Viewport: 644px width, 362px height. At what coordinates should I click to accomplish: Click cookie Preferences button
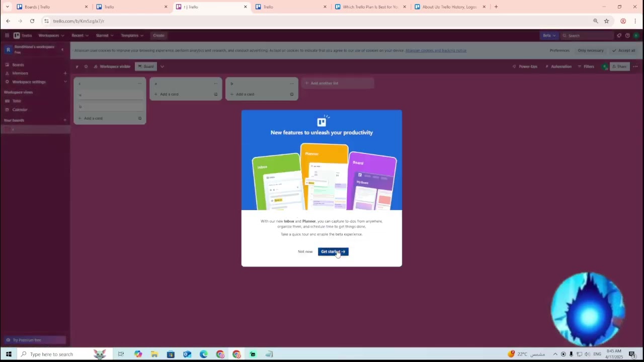[x=559, y=50]
